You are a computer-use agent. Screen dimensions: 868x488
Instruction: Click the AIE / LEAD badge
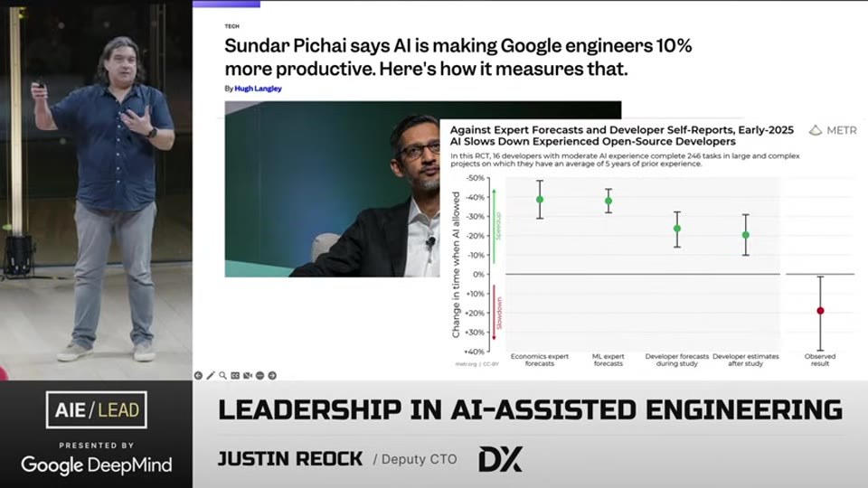click(x=97, y=410)
